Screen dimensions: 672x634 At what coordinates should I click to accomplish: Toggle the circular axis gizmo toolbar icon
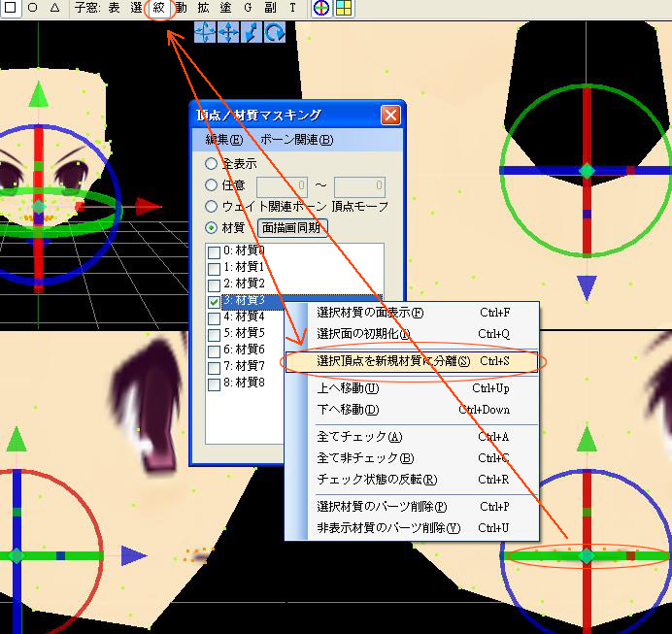pyautogui.click(x=321, y=8)
